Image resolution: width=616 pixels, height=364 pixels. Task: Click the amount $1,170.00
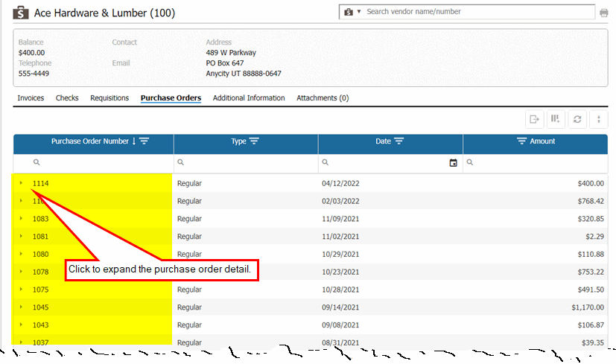point(588,307)
